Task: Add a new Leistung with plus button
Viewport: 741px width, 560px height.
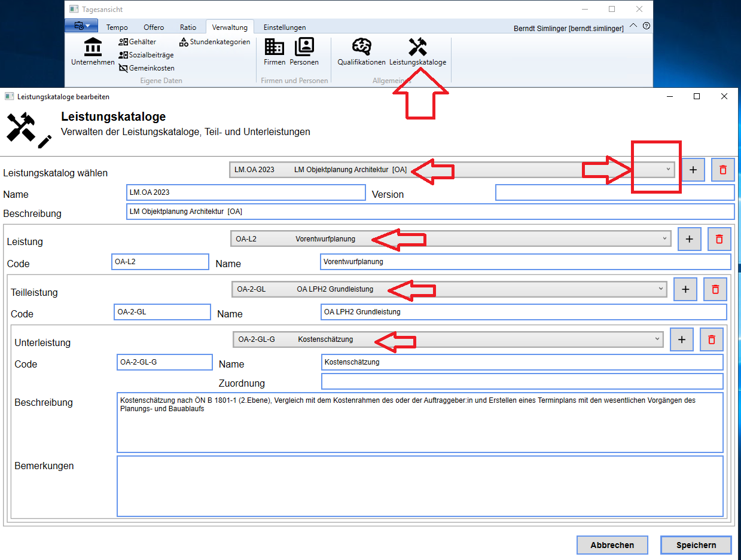Action: (x=689, y=239)
